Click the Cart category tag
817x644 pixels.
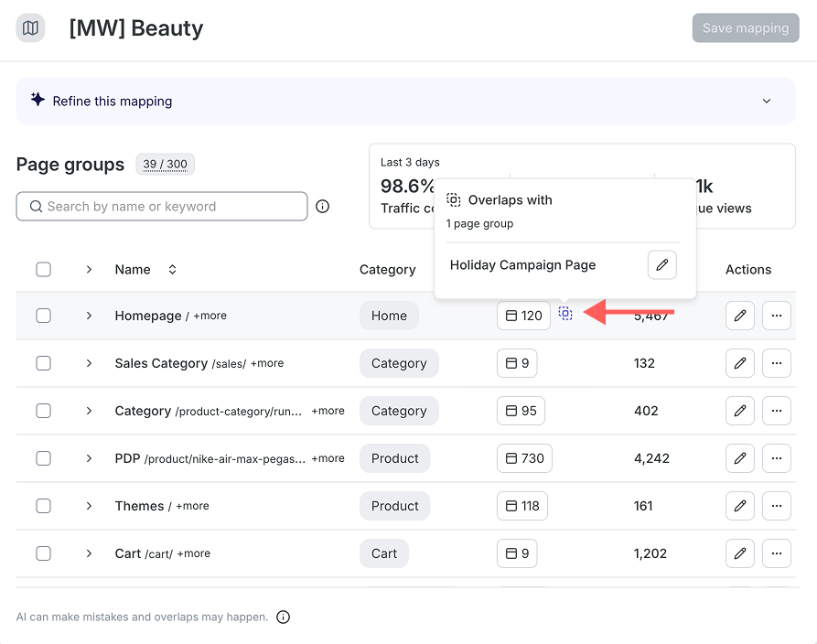click(x=384, y=553)
